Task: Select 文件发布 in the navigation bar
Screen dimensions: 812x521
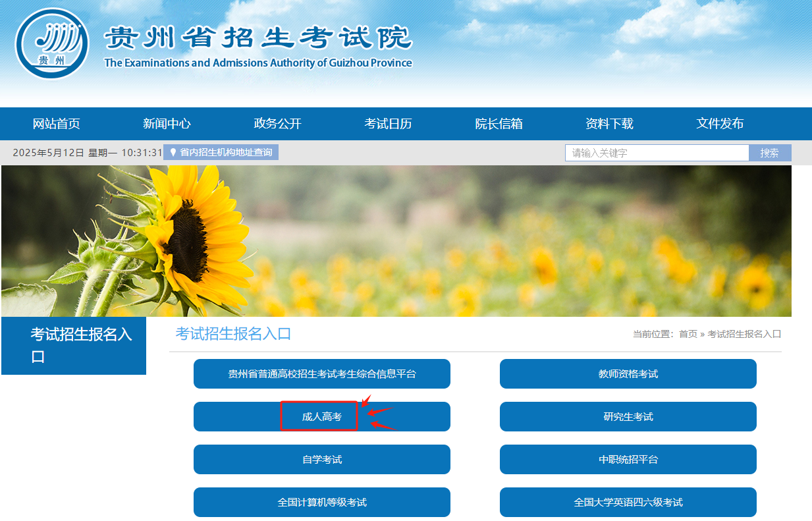Action: coord(719,124)
